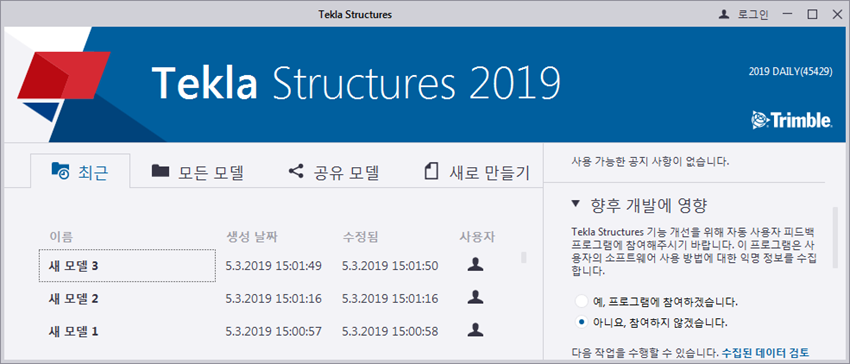Click the person icon next to 로그인
The height and width of the screenshot is (364, 850).
pyautogui.click(x=724, y=15)
